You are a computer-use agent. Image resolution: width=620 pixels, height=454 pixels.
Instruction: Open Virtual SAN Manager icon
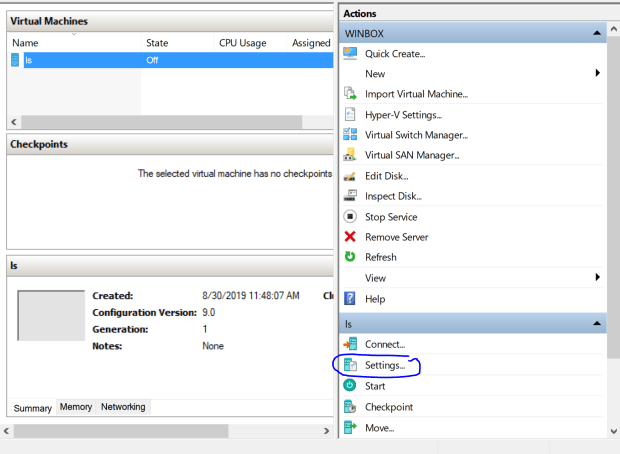350,155
